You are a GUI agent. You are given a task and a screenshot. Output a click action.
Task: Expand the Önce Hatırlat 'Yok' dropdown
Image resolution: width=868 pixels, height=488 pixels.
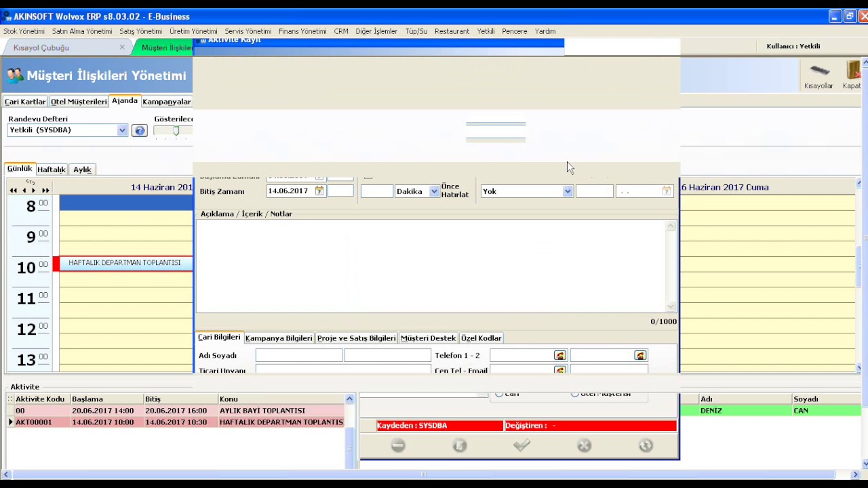[567, 192]
